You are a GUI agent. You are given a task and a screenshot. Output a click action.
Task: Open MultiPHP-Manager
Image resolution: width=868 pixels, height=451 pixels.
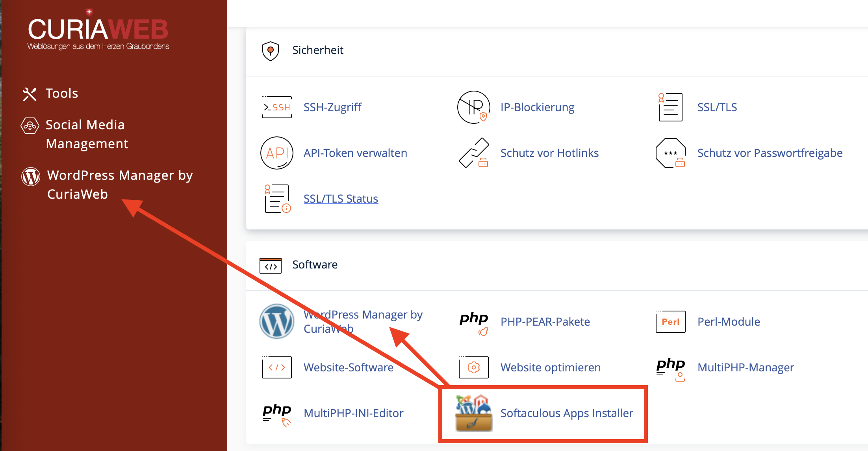pyautogui.click(x=746, y=367)
